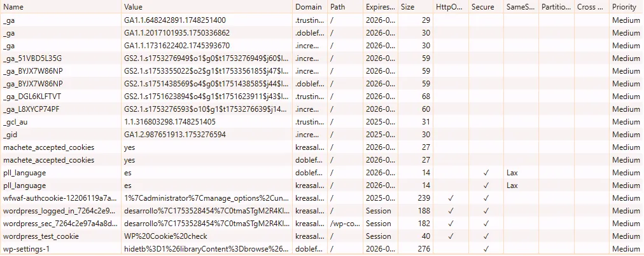Click the Secure column header

[486, 7]
